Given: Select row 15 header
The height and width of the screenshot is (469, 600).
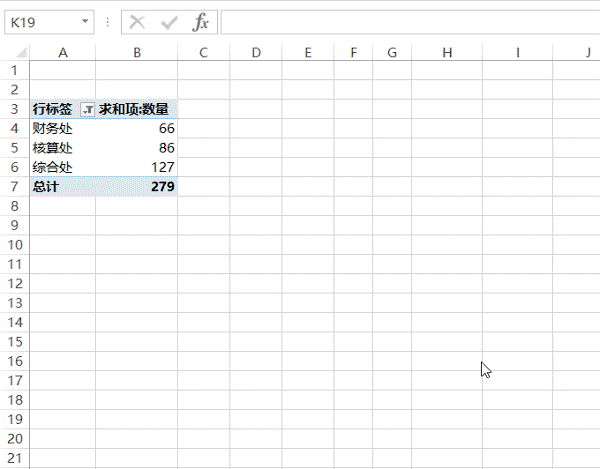Looking at the screenshot, I should [x=15, y=342].
